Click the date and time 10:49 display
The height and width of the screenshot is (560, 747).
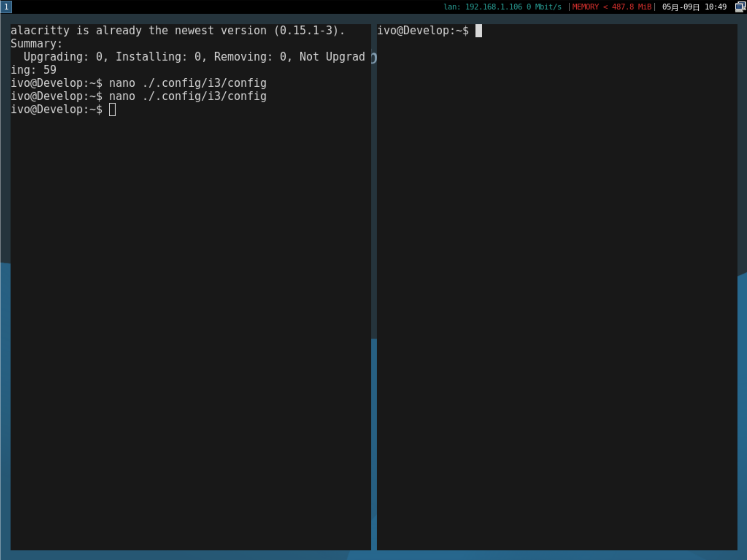coord(694,7)
